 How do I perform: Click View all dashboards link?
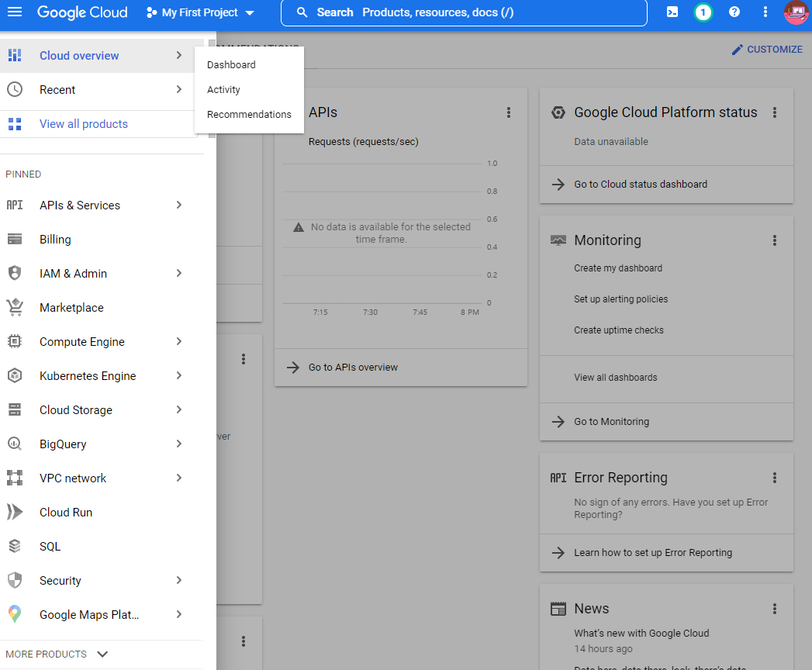click(615, 378)
